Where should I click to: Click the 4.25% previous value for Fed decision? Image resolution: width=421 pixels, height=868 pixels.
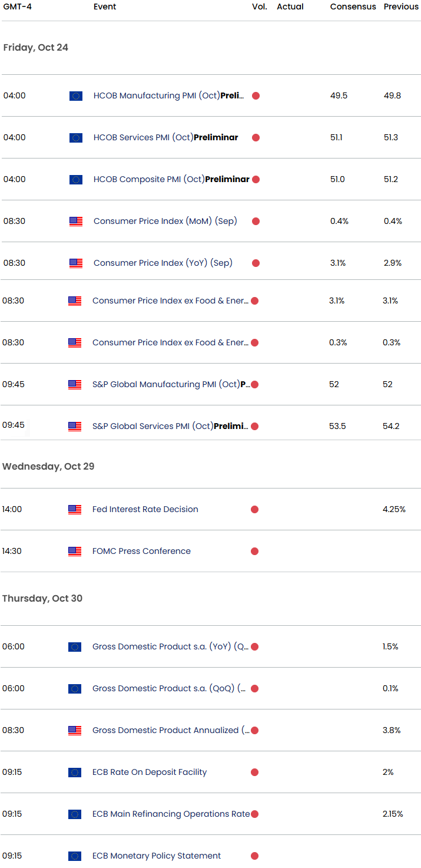pos(394,510)
